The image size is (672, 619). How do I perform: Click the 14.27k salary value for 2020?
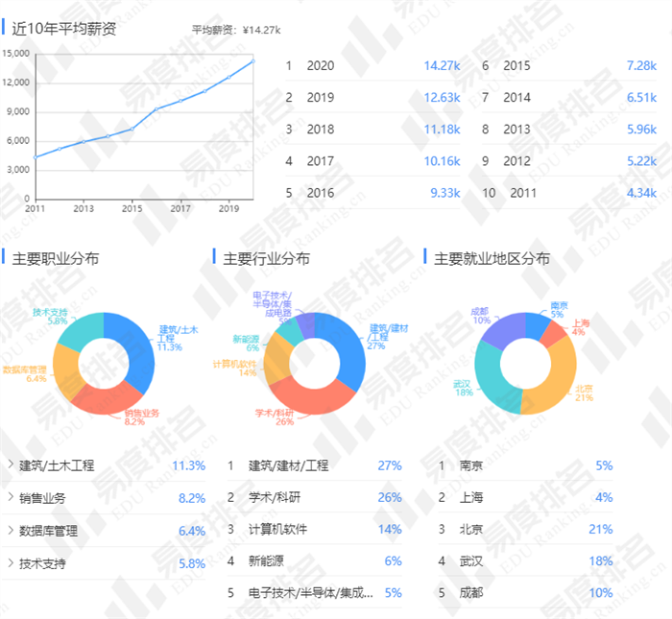click(442, 66)
